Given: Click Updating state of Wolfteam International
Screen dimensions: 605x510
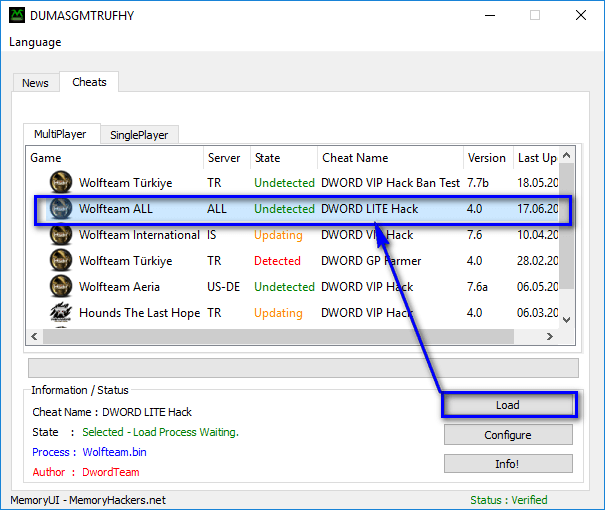Looking at the screenshot, I should (278, 235).
